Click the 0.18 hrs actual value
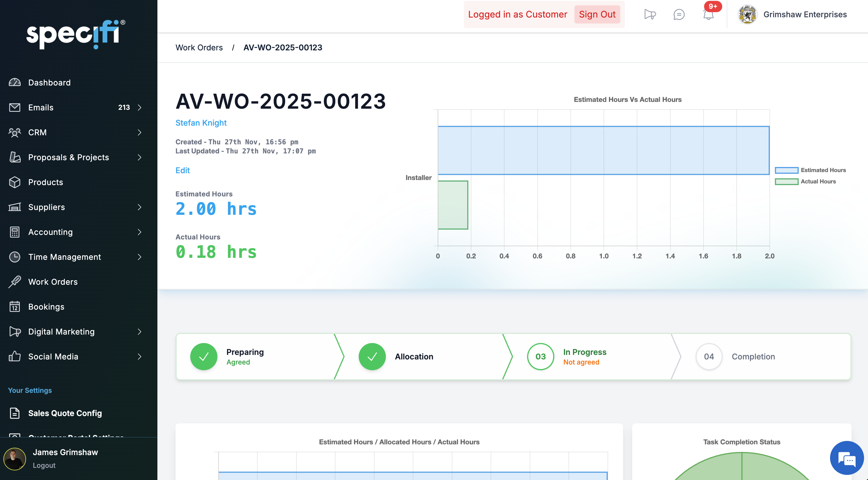868x480 pixels. point(216,252)
